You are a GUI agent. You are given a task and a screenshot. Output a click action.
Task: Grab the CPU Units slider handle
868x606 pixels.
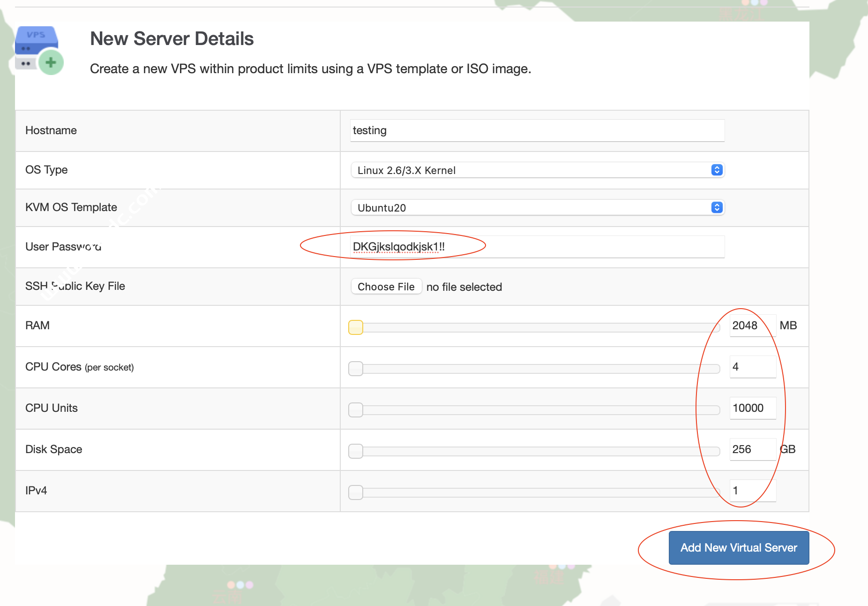point(356,410)
